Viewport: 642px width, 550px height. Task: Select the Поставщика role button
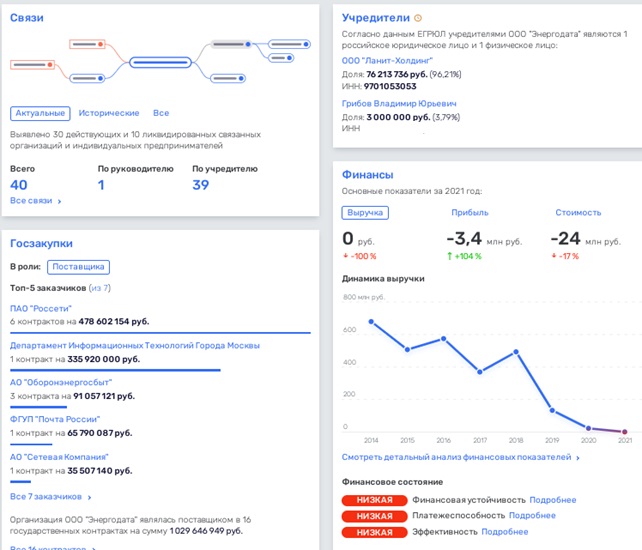(78, 267)
